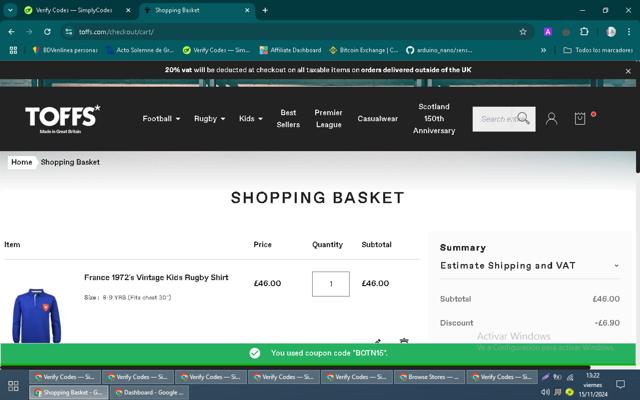This screenshot has height=400, width=640.
Task: Open Casualwear page
Action: (x=378, y=119)
